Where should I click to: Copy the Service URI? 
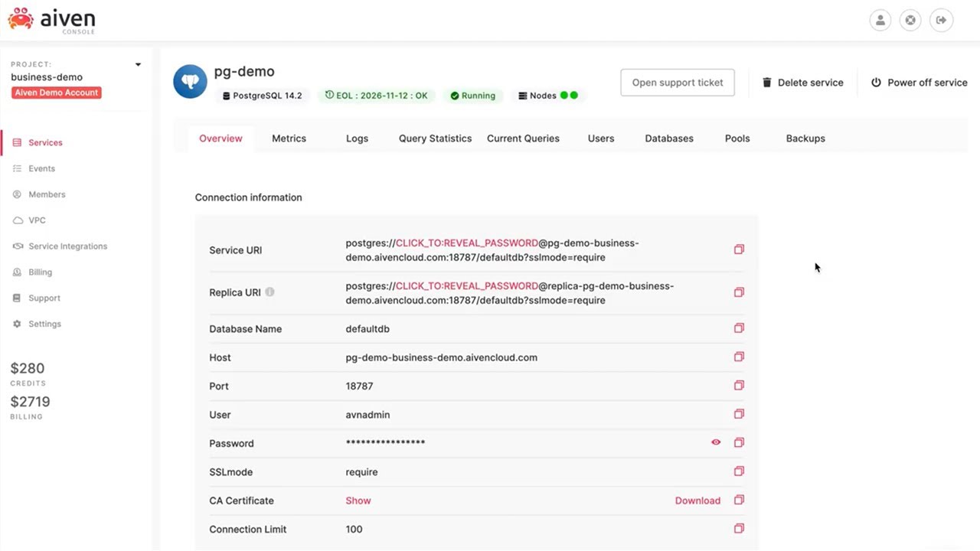point(739,249)
